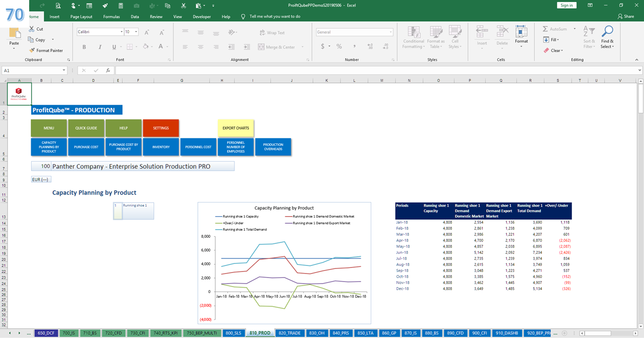Open the font size dropdown
The image size is (644, 362).
pos(137,32)
